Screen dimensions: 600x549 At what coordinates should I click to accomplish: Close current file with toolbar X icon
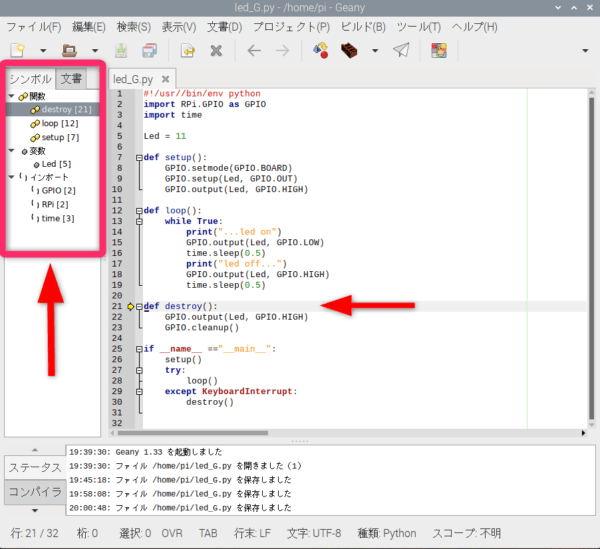click(x=216, y=50)
